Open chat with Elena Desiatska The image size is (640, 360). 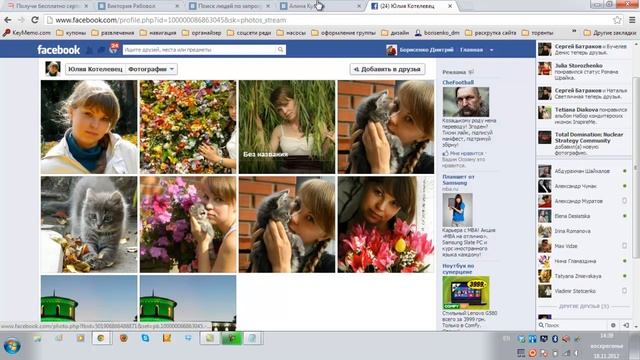[583, 216]
